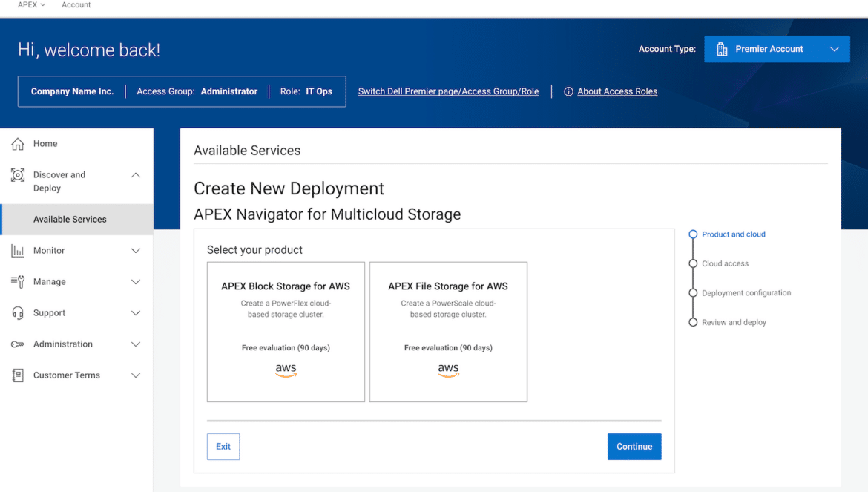Select the APEX Block Storage for AWS card
868x492 pixels.
click(x=286, y=332)
